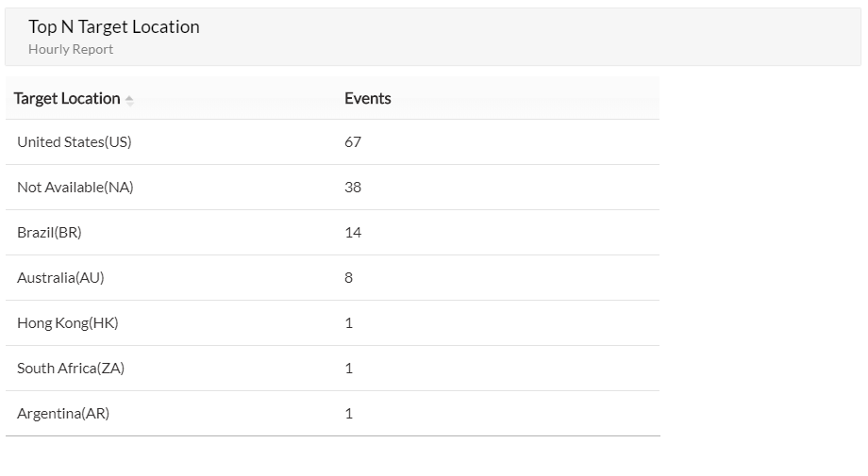Select the Not Available(NA) location
The height and width of the screenshot is (476, 868).
(x=75, y=188)
